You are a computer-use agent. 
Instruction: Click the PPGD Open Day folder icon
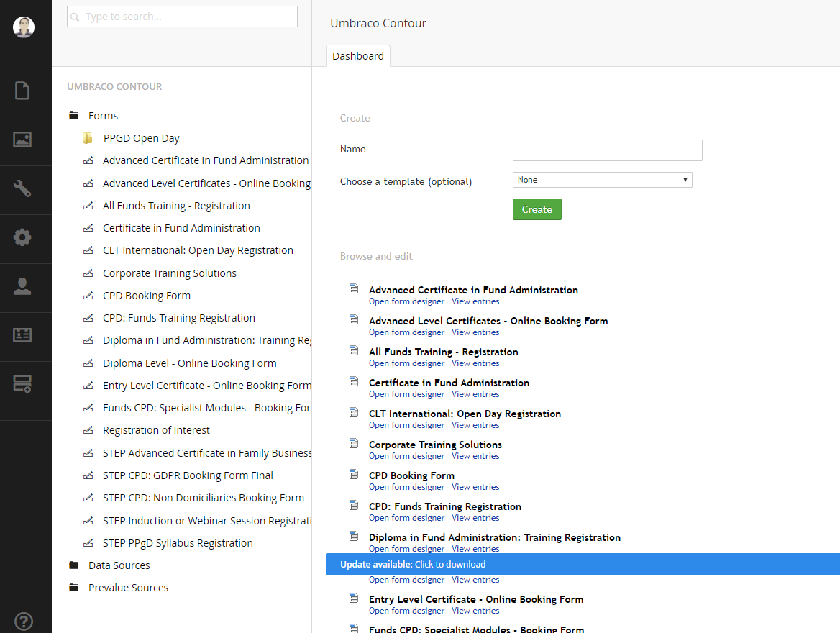[x=87, y=138]
